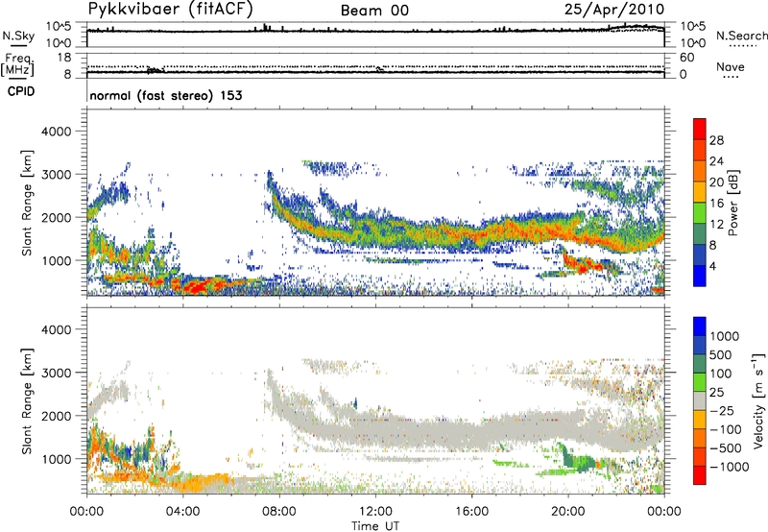Image resolution: width=768 pixels, height=532 pixels.
Task: Click the '04:00' time tick label
Action: coord(182,512)
